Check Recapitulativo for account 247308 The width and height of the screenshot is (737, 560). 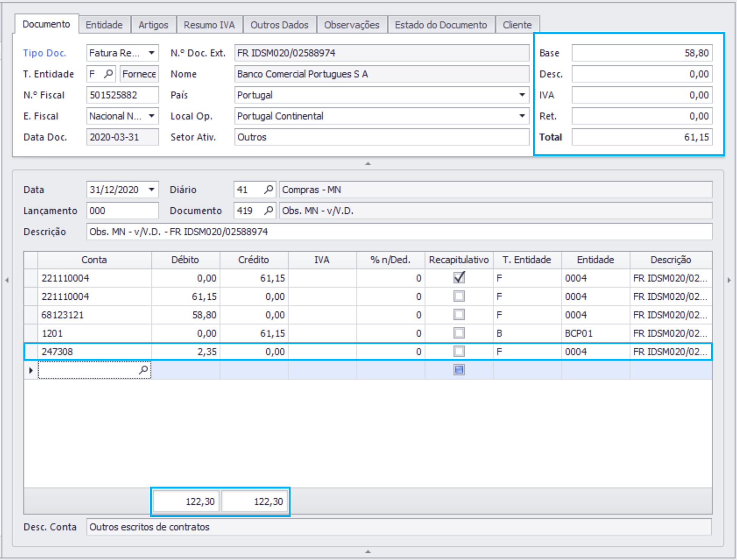[459, 352]
